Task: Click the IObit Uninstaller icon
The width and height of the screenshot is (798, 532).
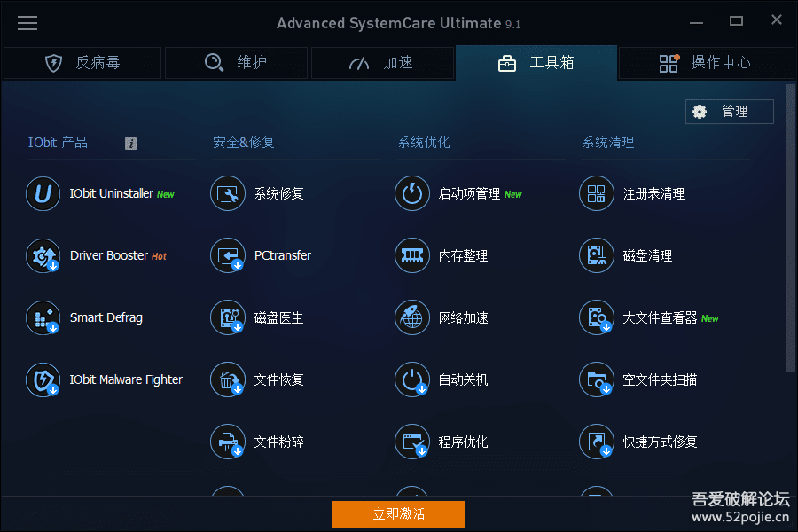Action: (43, 193)
